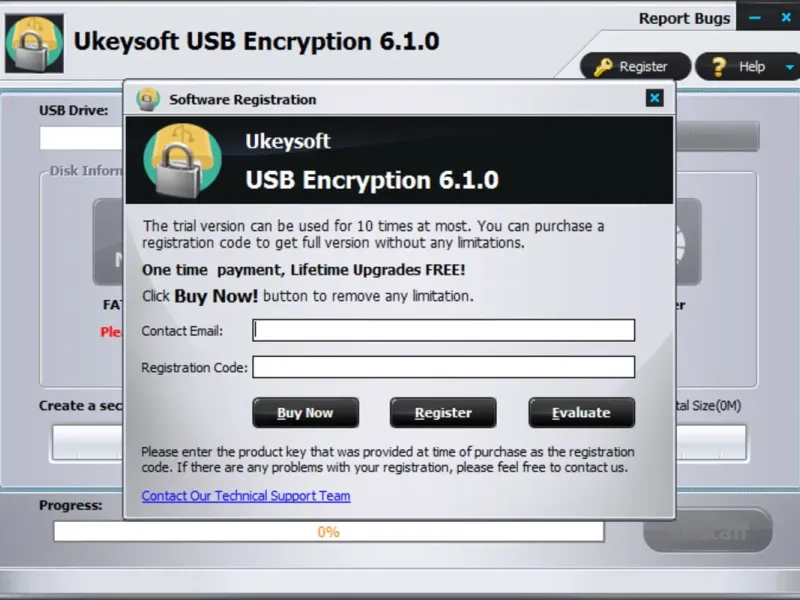The height and width of the screenshot is (600, 800).
Task: Close the Software Registration dialog
Action: point(655,98)
